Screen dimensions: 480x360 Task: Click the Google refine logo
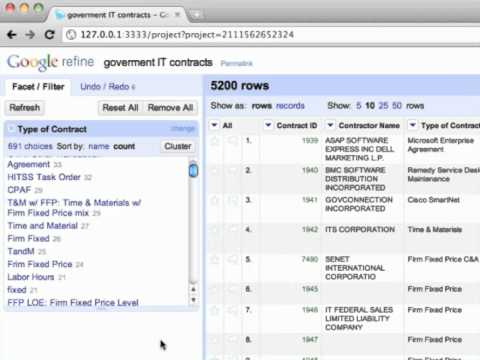51,62
